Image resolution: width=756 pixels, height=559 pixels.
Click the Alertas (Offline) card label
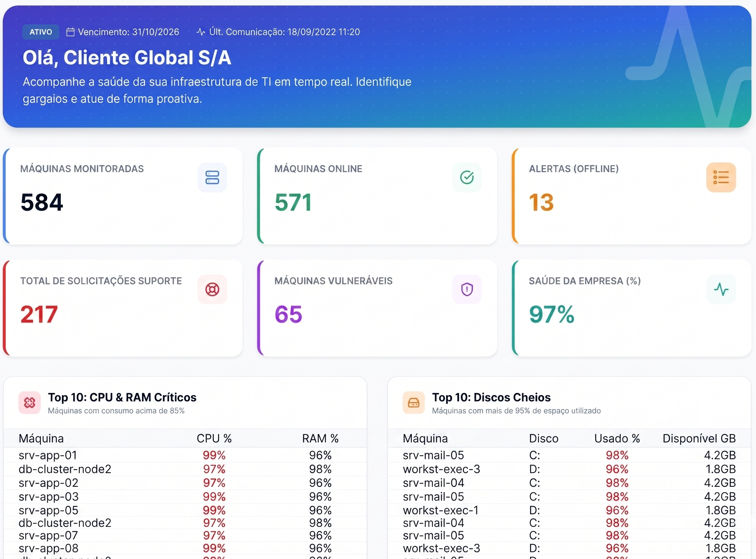click(x=574, y=169)
